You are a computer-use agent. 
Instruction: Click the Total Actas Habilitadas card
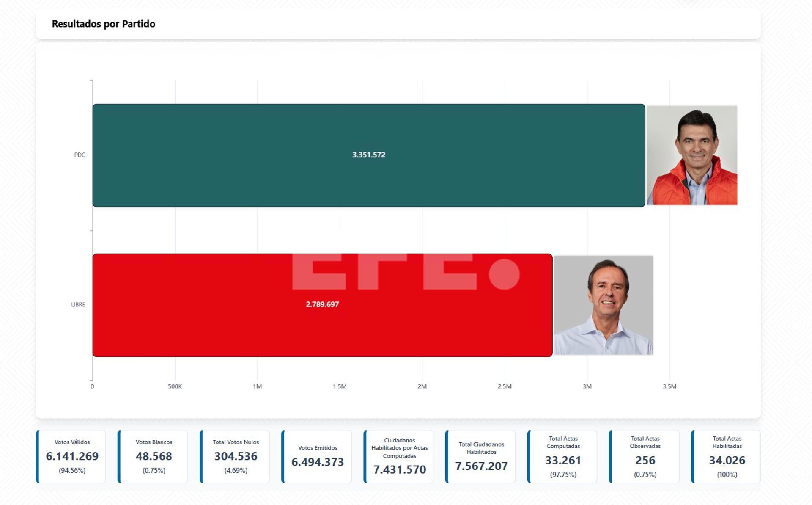click(727, 456)
